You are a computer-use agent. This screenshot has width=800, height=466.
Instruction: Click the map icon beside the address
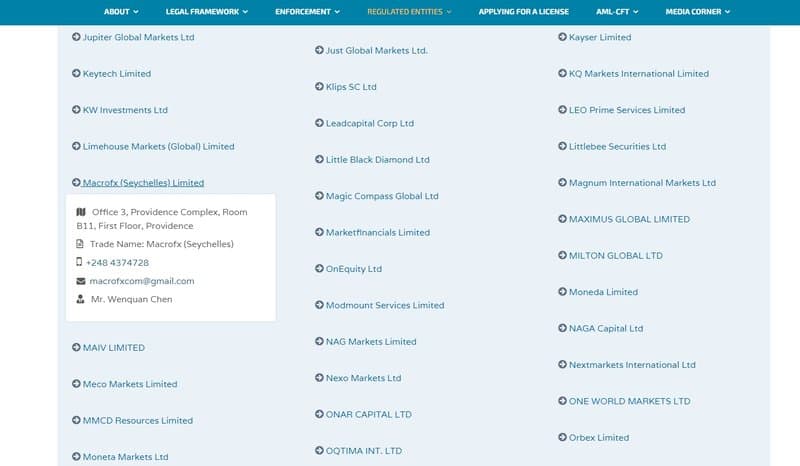click(x=81, y=212)
